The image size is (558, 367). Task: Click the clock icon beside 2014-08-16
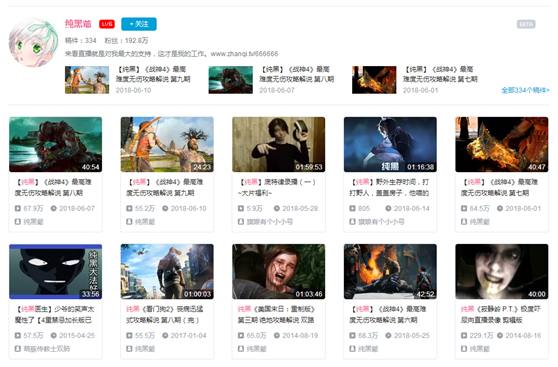click(500, 335)
